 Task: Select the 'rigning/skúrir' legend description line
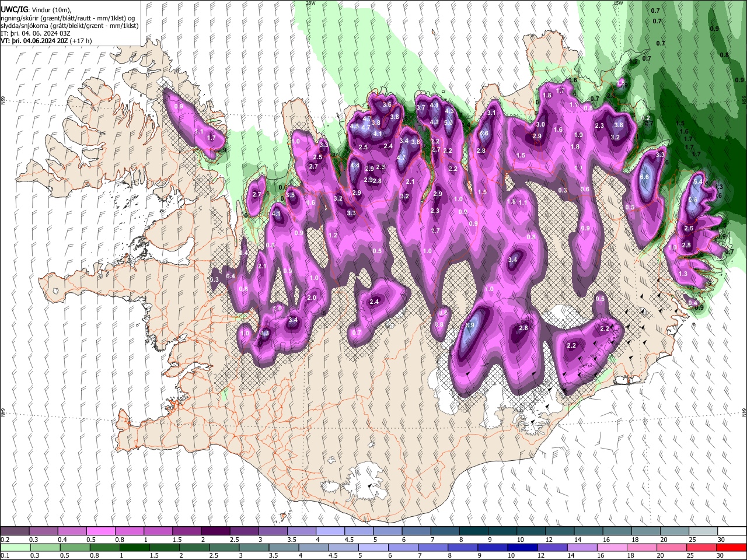tap(68, 17)
